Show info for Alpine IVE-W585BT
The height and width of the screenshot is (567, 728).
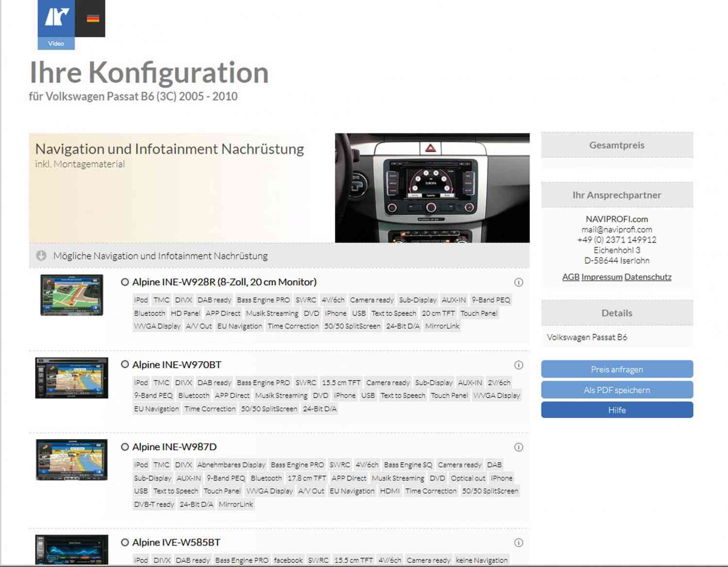tap(518, 543)
